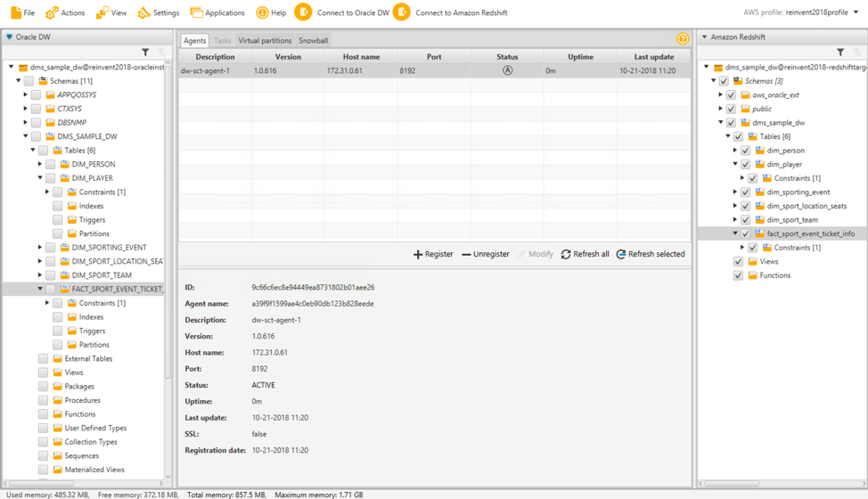Click Oracle Tables [6] folder icon
868x499 pixels.
pyautogui.click(x=57, y=150)
